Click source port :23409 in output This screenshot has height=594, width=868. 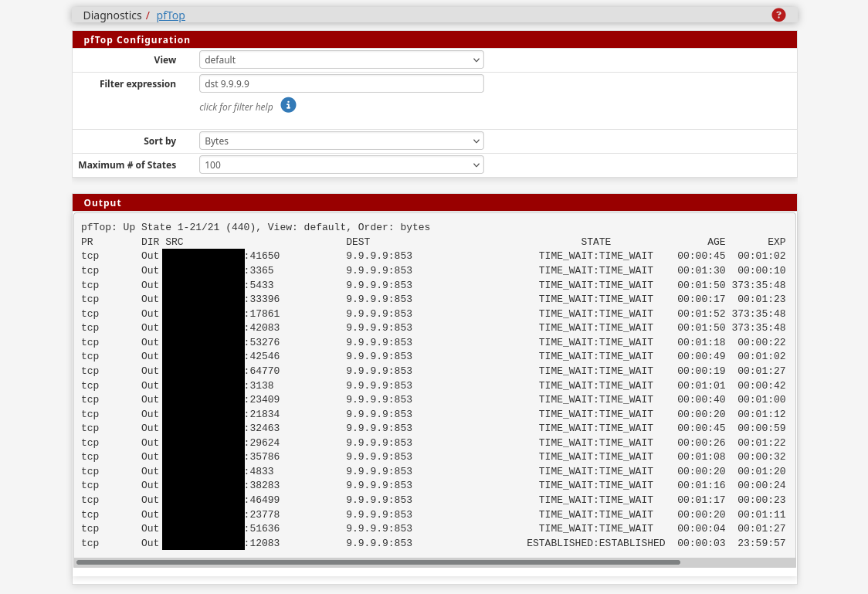pyautogui.click(x=263, y=399)
